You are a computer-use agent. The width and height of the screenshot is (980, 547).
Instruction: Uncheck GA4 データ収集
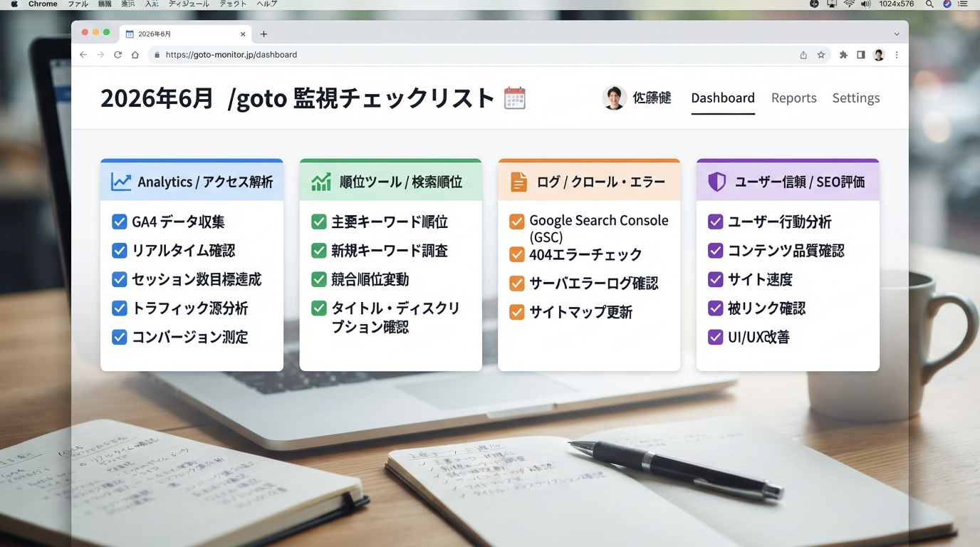pos(120,222)
